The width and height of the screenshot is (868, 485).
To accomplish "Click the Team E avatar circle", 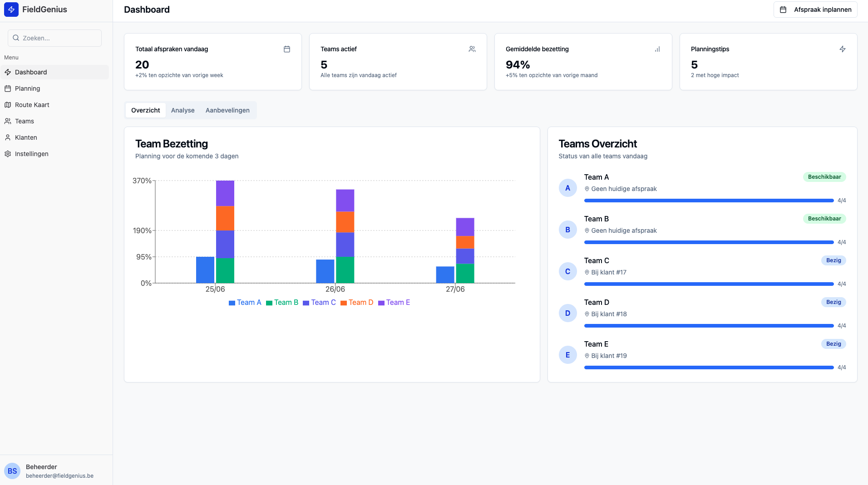I will (x=567, y=355).
